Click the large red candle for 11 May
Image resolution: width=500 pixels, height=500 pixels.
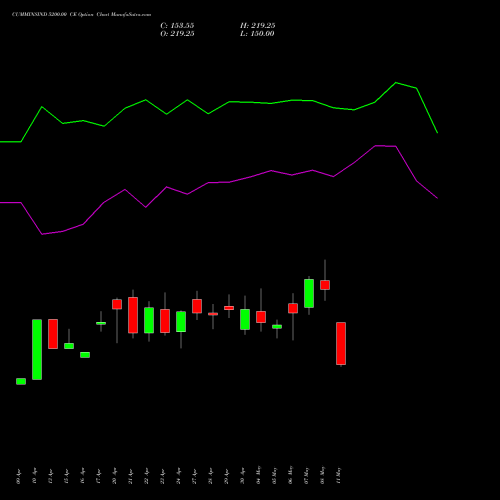tap(341, 344)
